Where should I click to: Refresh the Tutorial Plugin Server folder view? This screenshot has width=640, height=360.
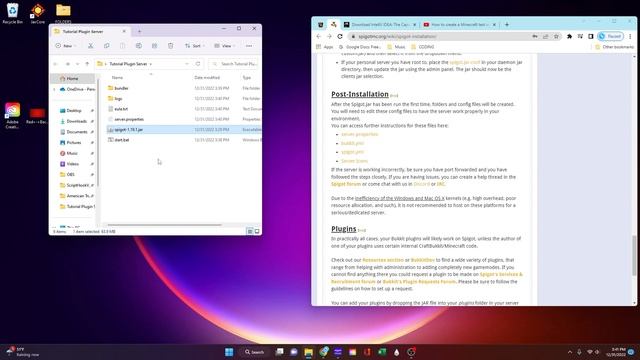click(198, 64)
